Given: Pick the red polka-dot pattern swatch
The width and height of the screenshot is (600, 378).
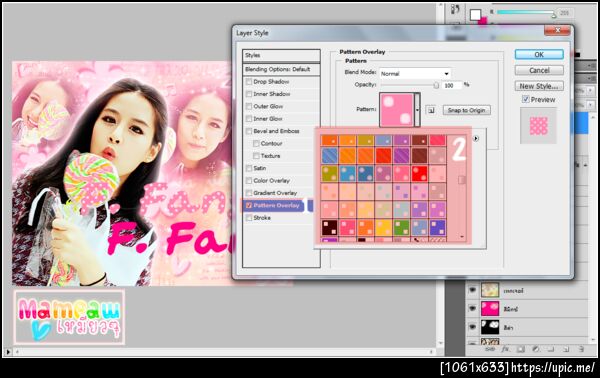Looking at the screenshot, I should [x=420, y=174].
